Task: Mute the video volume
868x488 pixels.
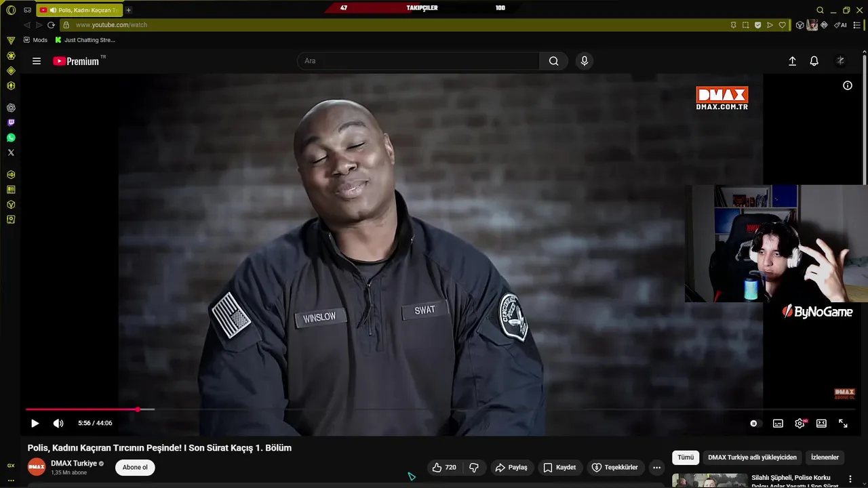Action: click(58, 424)
